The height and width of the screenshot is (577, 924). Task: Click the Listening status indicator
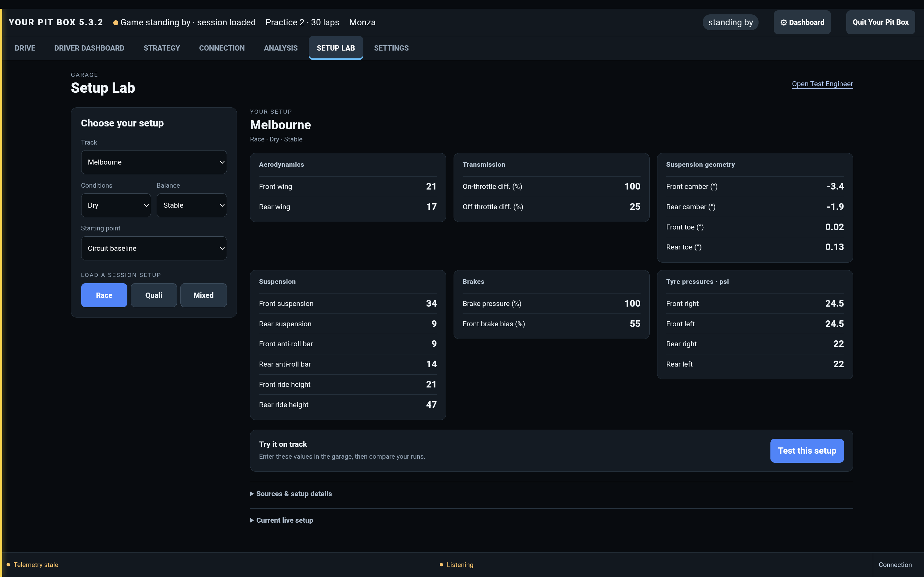(x=456, y=565)
